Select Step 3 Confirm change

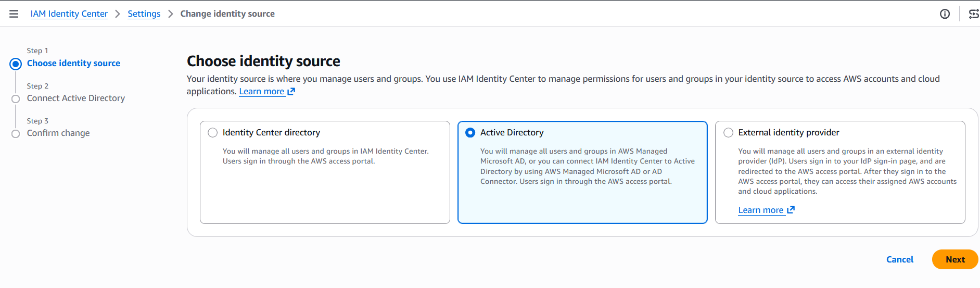pyautogui.click(x=58, y=133)
